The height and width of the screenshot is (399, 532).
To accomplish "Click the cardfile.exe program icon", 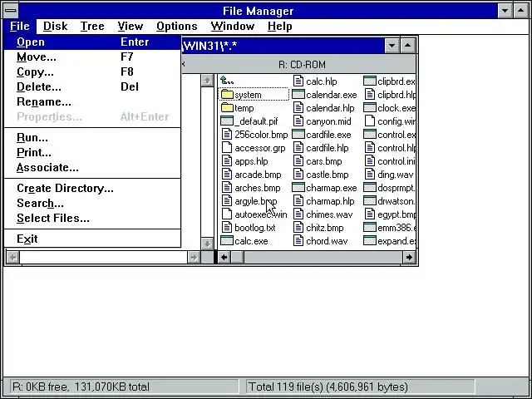I will pos(298,135).
